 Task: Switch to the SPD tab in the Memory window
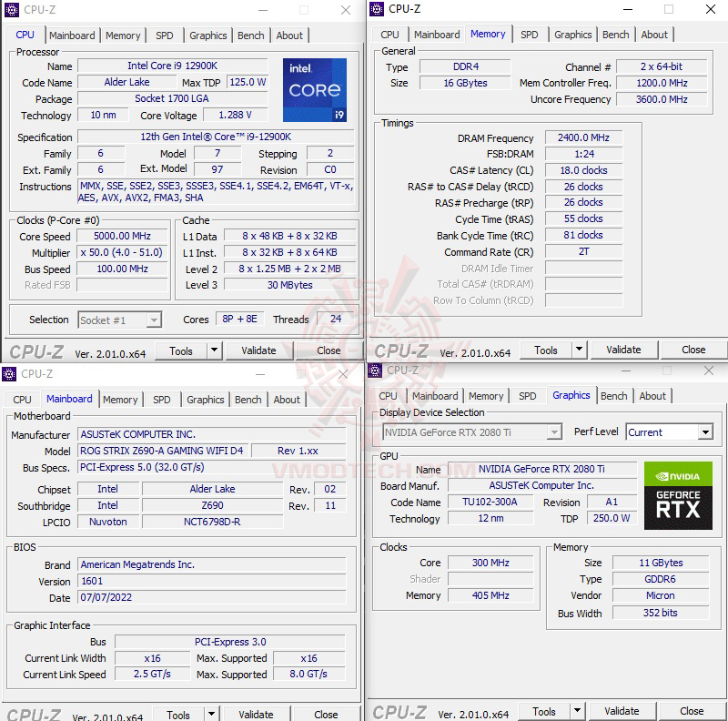(530, 34)
